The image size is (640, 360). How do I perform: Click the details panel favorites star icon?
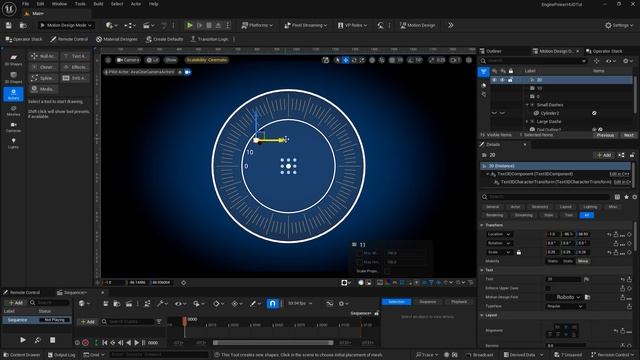pos(627,197)
